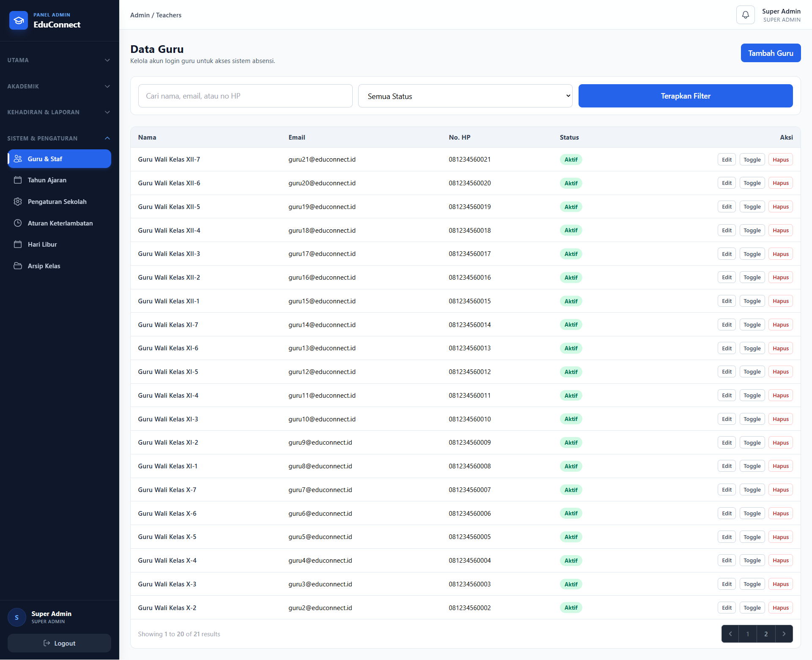Edit Guru Wali Kelas X-3
This screenshot has width=812, height=660.
(x=727, y=584)
